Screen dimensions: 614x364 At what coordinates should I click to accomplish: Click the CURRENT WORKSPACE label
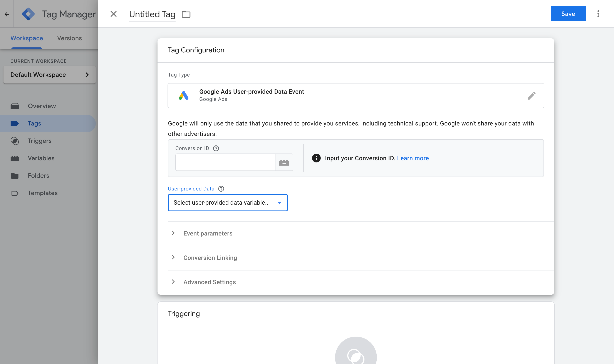[39, 61]
